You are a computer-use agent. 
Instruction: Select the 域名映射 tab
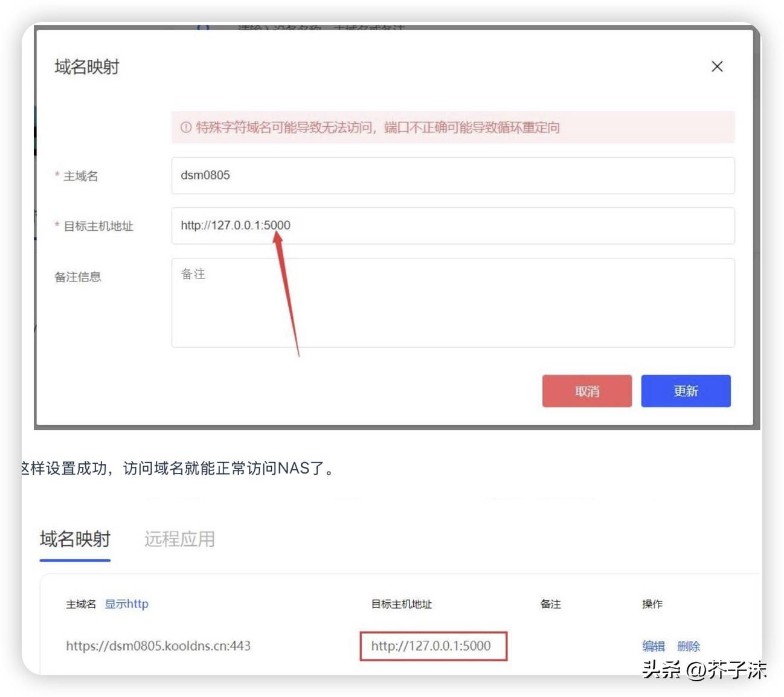click(74, 541)
